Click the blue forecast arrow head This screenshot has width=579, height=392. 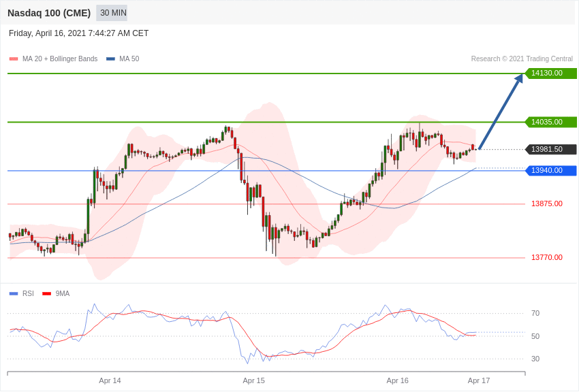tap(519, 78)
